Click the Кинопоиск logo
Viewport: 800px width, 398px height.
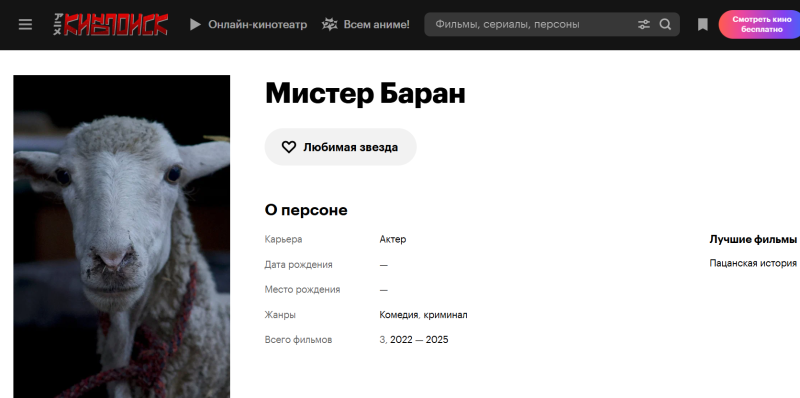(x=111, y=24)
